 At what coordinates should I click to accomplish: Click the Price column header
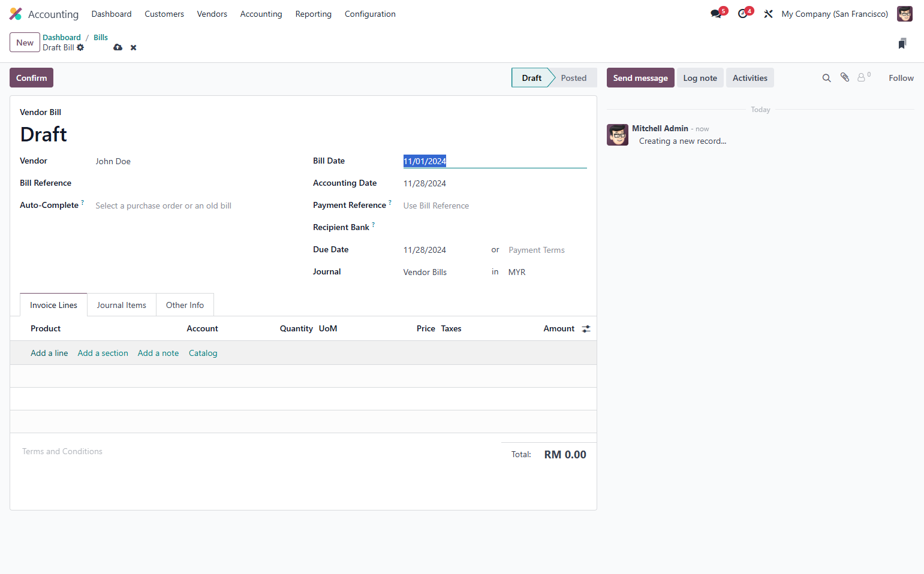click(x=426, y=328)
